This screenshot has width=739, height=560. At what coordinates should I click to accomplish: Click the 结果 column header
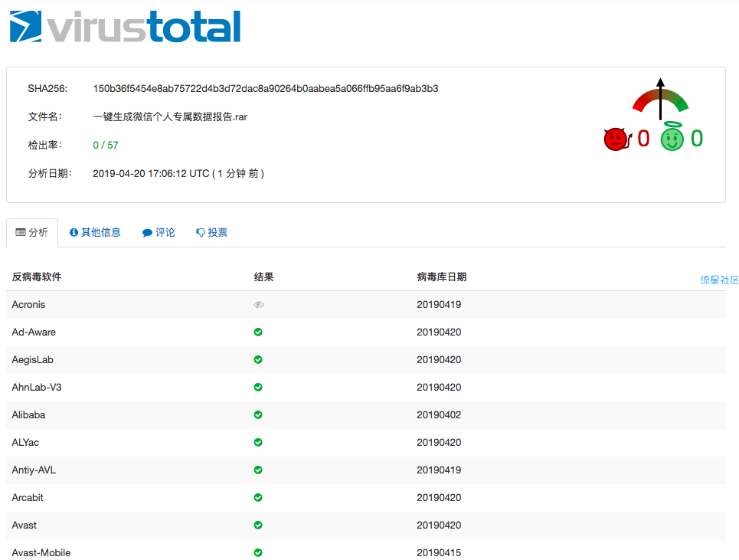point(264,277)
